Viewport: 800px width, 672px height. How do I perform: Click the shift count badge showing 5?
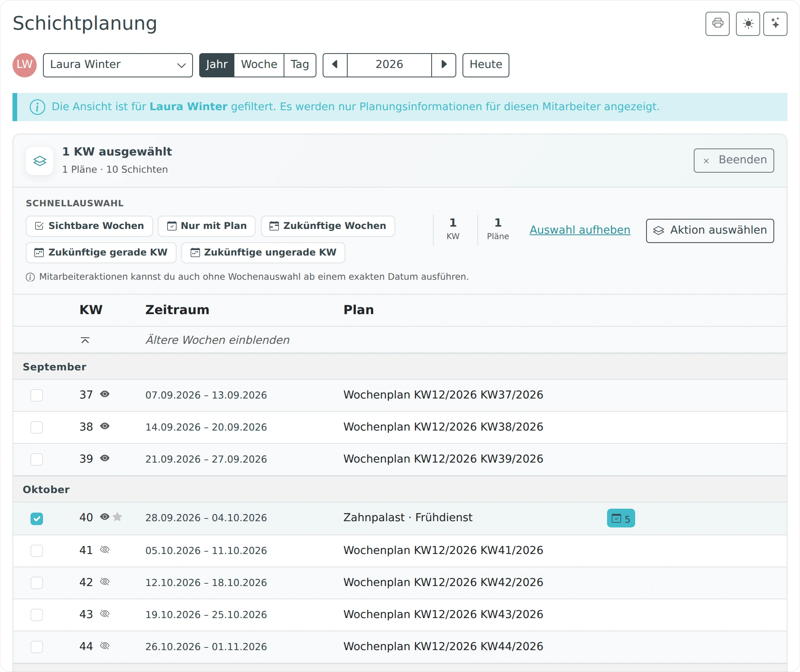point(621,518)
